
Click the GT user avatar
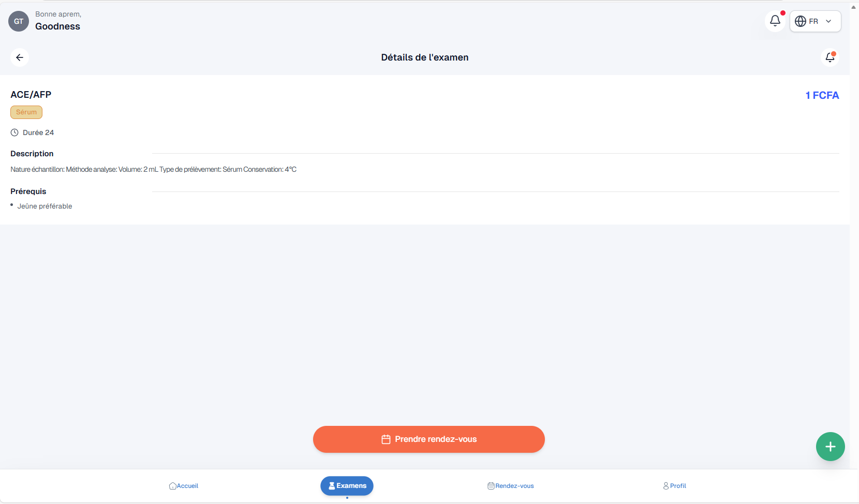(19, 21)
